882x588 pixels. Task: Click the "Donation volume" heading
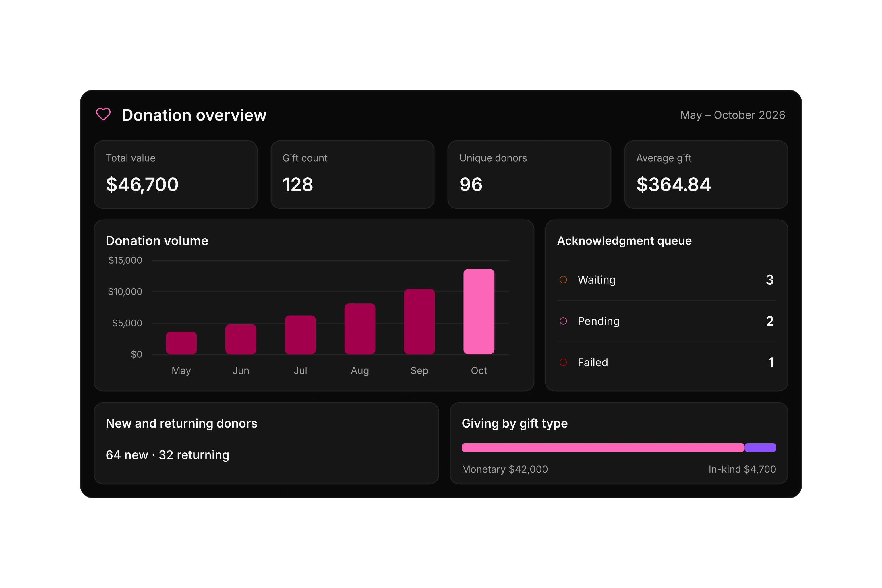coord(157,241)
